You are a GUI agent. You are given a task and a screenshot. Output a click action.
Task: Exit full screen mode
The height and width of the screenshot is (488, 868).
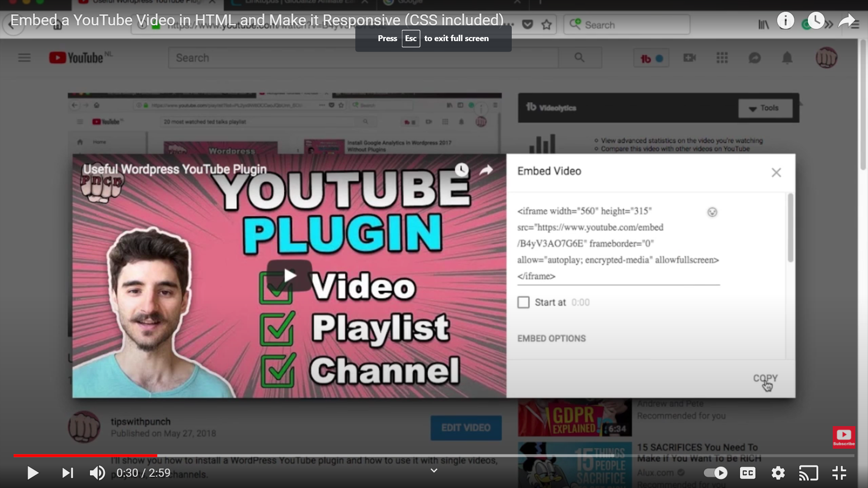(x=840, y=473)
